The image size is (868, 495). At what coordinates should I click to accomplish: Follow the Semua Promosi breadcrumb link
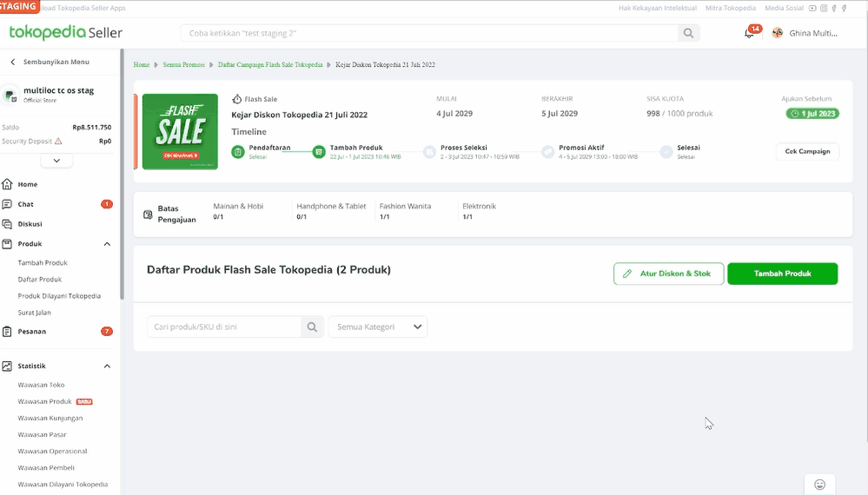(x=184, y=65)
